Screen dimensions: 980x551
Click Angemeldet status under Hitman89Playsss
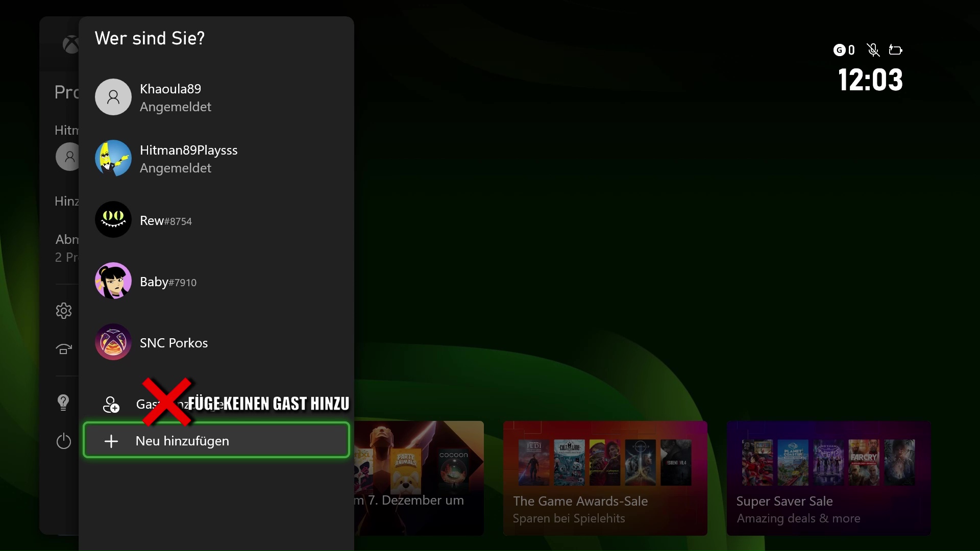tap(176, 168)
